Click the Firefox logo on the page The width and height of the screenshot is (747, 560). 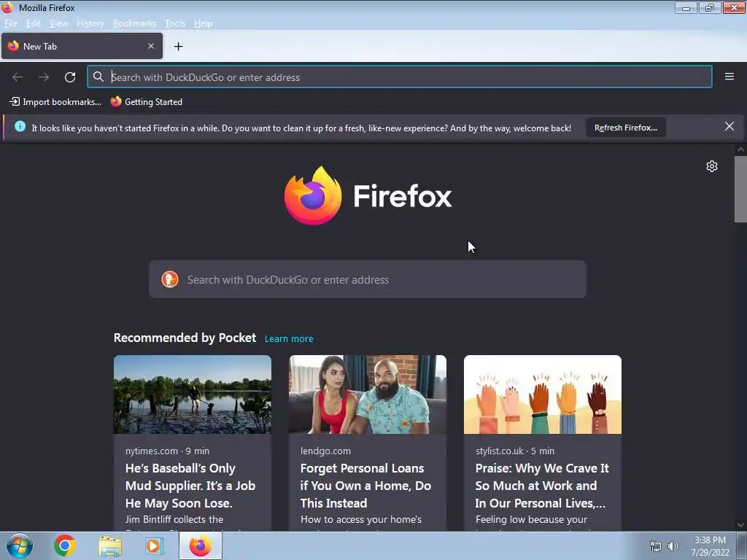[x=312, y=195]
